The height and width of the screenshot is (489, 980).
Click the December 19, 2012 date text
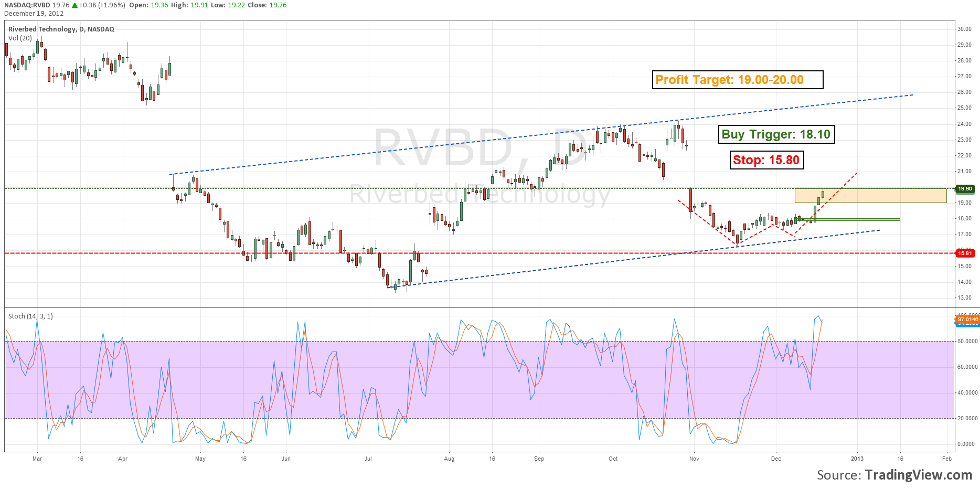[34, 14]
